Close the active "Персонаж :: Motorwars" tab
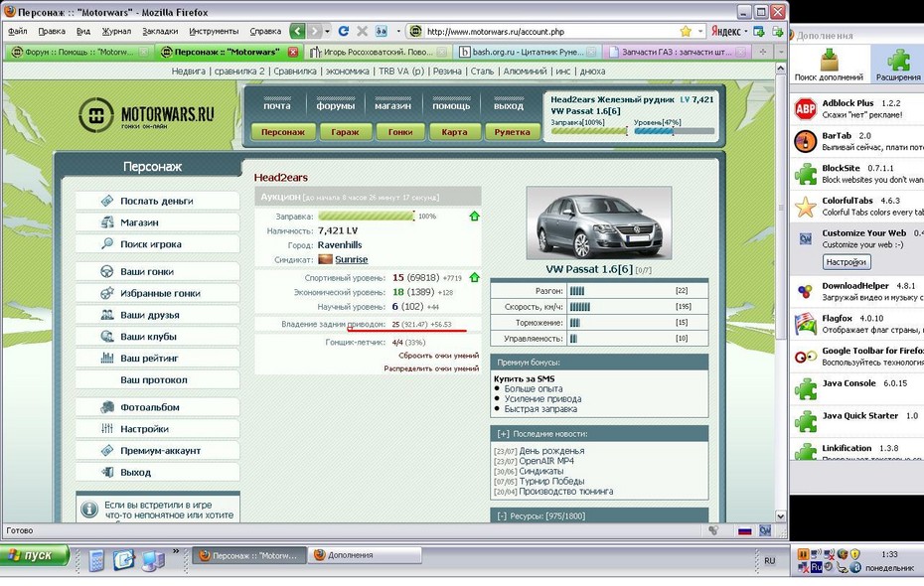This screenshot has width=924, height=586. [292, 52]
